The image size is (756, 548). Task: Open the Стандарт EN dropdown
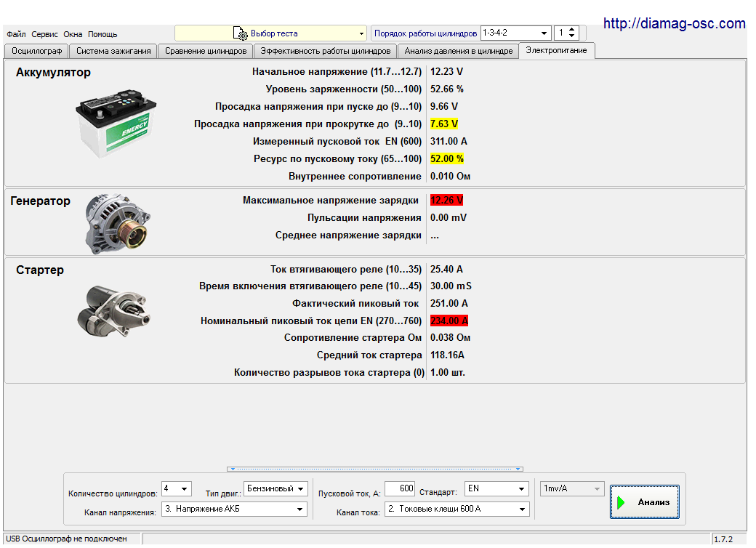click(x=496, y=488)
